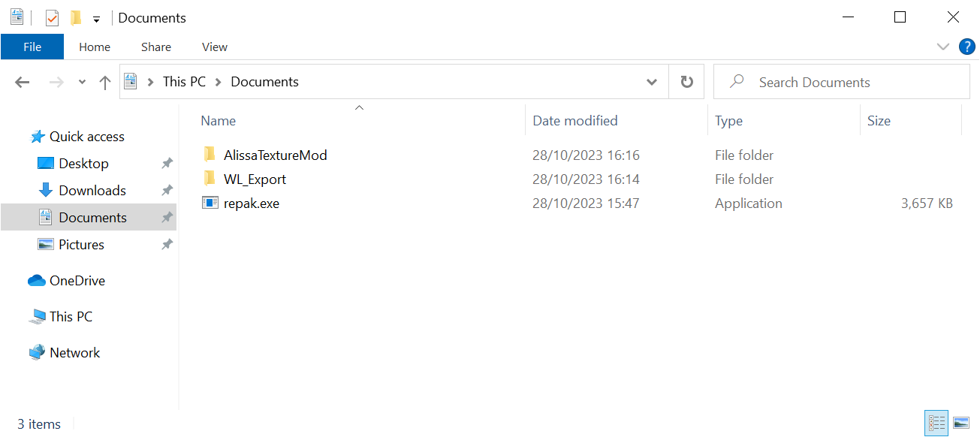
Task: Switch to details view button
Action: point(937,423)
